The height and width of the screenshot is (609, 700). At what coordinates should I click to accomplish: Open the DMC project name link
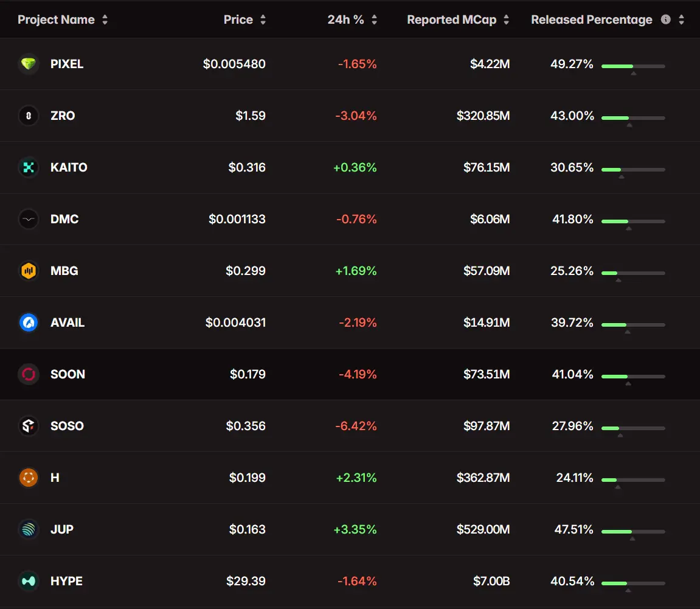tap(64, 219)
